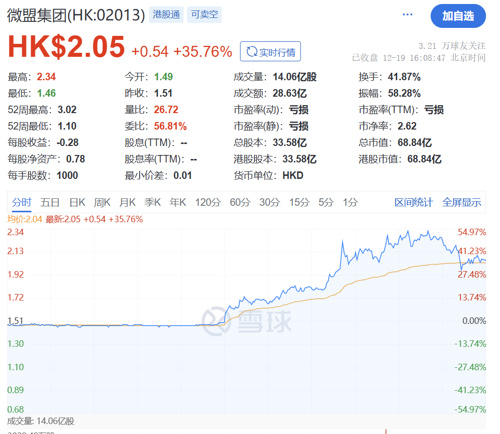The height and width of the screenshot is (434, 500).
Task: Select the 60分 interval tab
Action: point(240,202)
